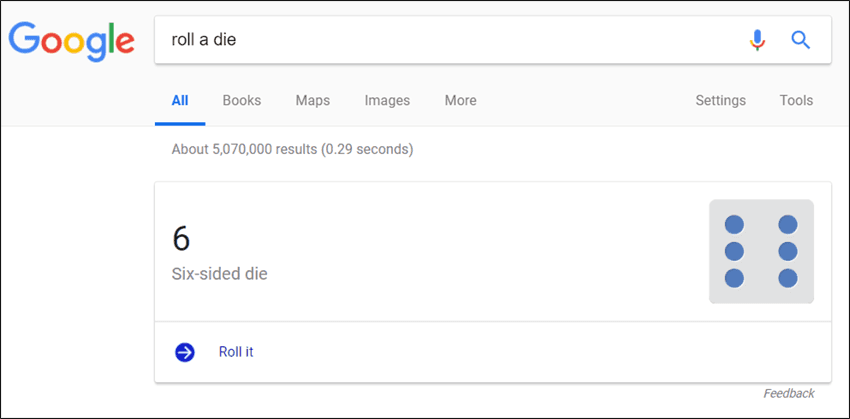Open the Settings menu
The width and height of the screenshot is (850, 419).
click(x=720, y=101)
